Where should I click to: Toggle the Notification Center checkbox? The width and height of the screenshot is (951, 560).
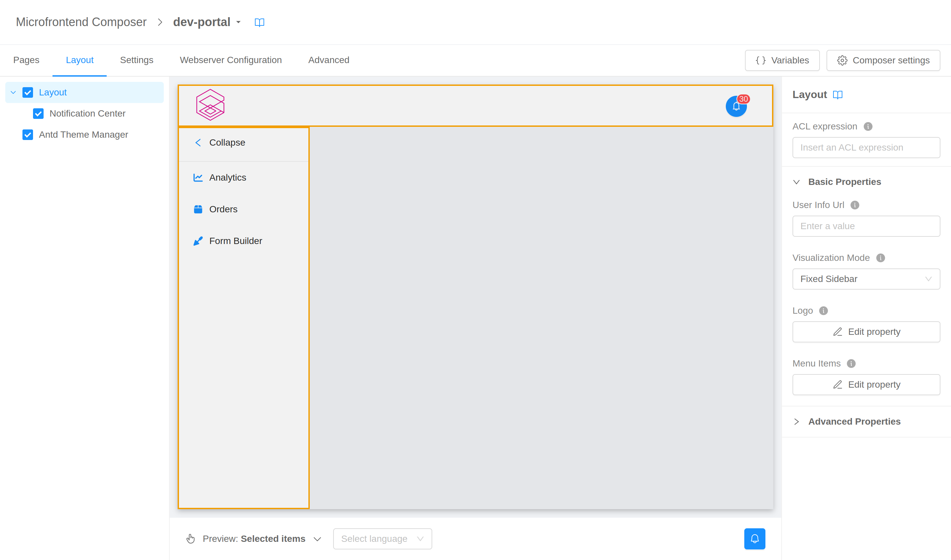pyautogui.click(x=38, y=114)
